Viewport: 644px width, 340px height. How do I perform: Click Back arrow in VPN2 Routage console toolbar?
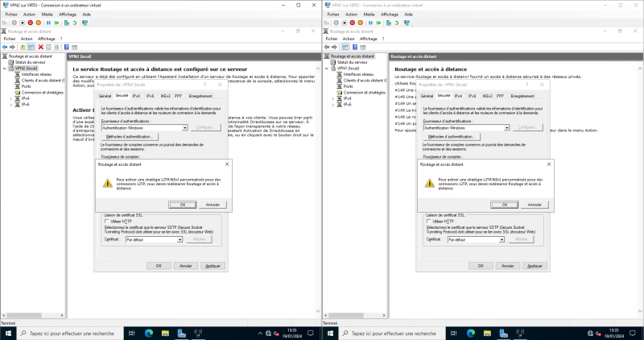click(5, 47)
